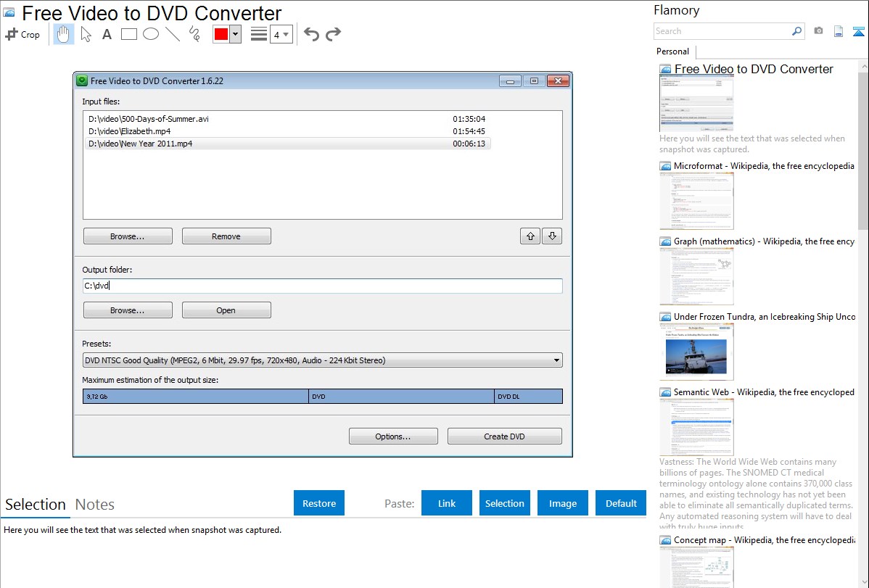Select the arrow pointer tool
The height and width of the screenshot is (588, 869).
coord(86,34)
